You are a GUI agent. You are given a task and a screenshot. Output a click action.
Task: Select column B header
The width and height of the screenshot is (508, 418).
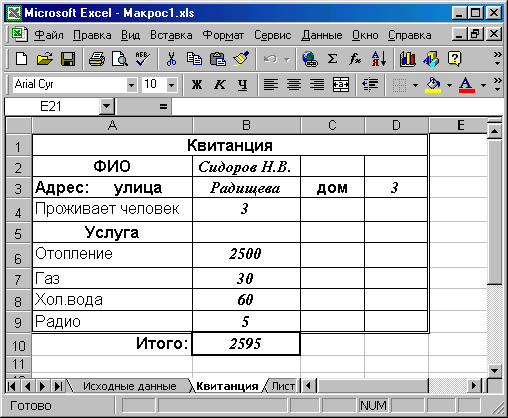[246, 125]
